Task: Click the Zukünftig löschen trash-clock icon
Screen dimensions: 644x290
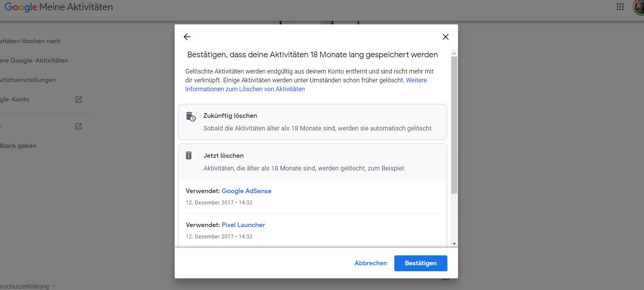Action: tap(191, 116)
